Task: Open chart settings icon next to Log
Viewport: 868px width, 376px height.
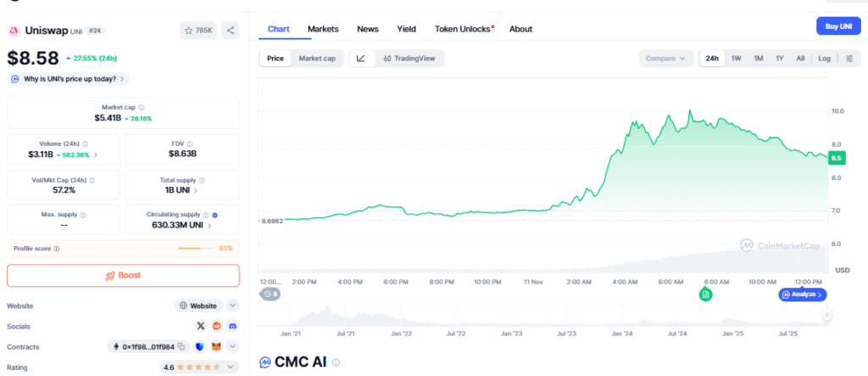Action: click(x=849, y=59)
